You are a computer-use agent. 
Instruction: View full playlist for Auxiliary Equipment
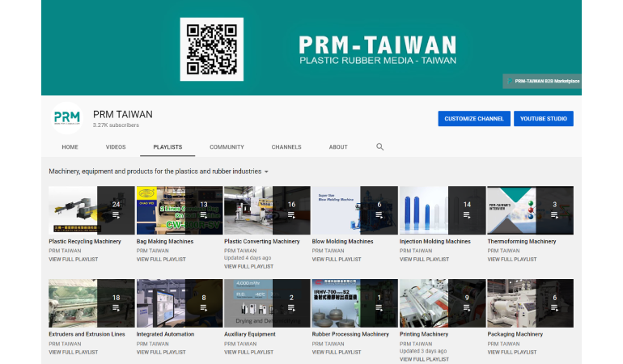(x=248, y=352)
